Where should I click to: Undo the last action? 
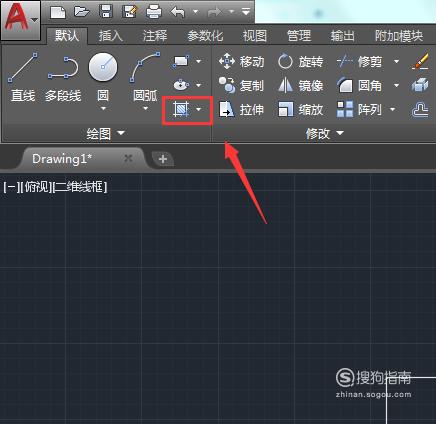(x=178, y=13)
